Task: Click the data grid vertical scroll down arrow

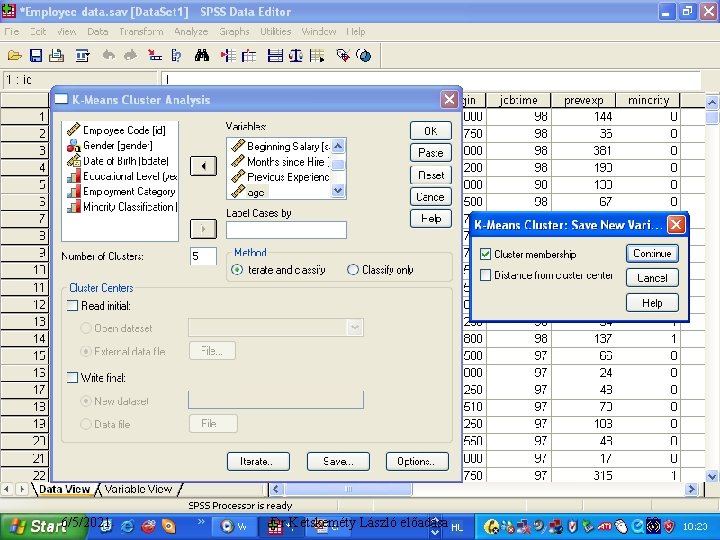Action: (712, 476)
